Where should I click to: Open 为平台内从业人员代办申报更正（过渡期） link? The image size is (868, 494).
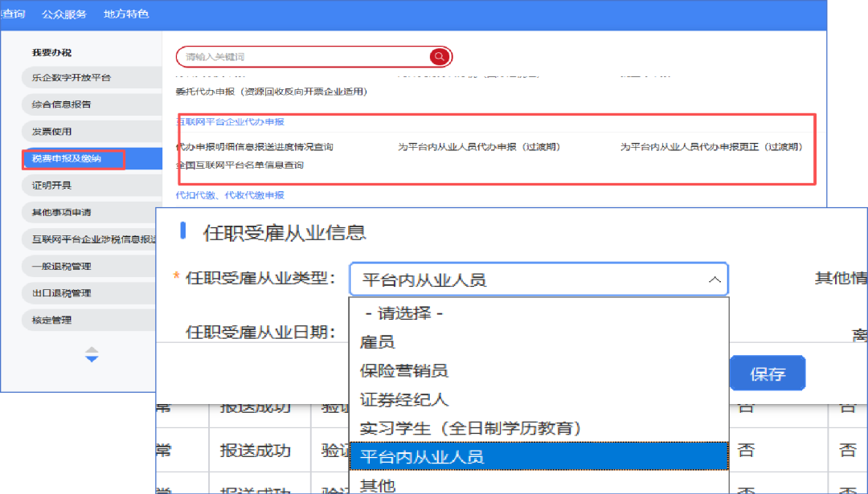click(710, 148)
